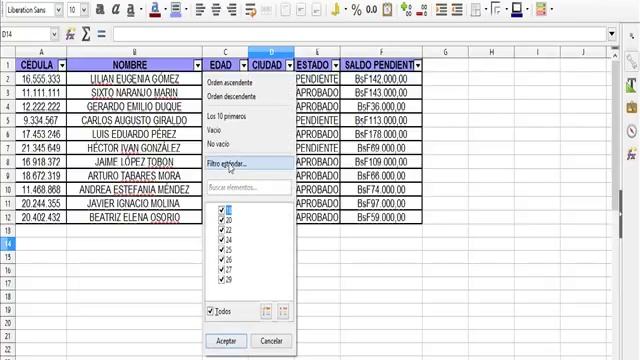Click the equals Function button
This screenshot has height=360, width=640.
tap(102, 34)
